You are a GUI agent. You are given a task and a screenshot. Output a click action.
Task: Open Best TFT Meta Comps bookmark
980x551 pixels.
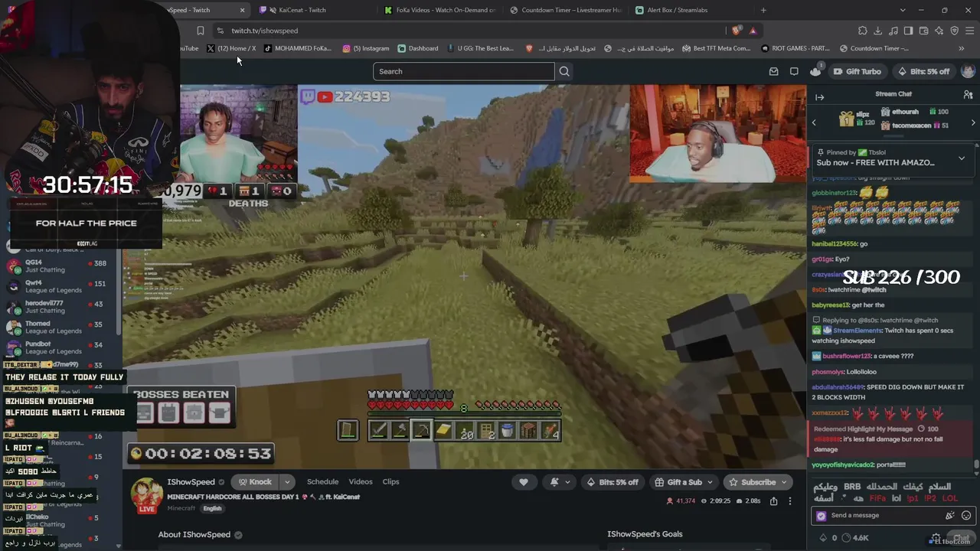pyautogui.click(x=716, y=48)
